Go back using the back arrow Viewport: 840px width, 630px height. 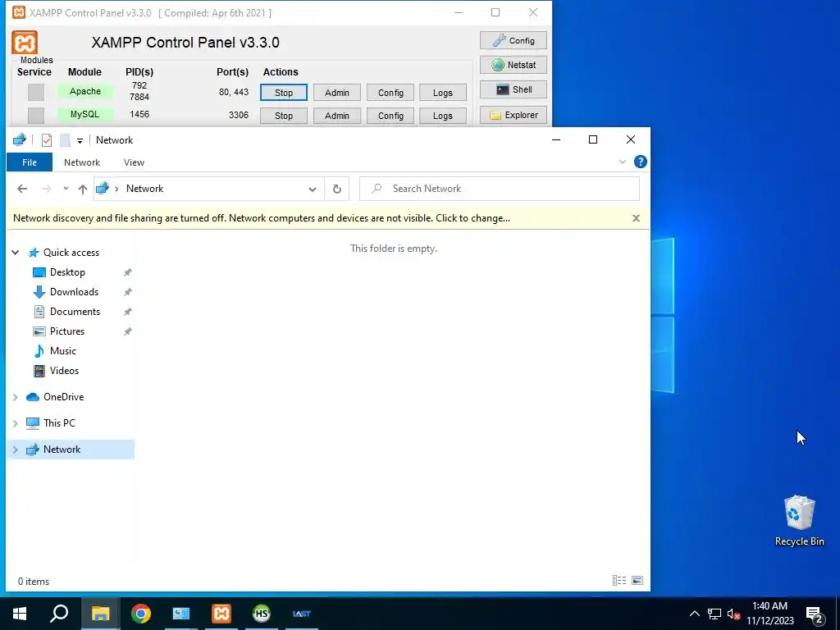click(22, 189)
